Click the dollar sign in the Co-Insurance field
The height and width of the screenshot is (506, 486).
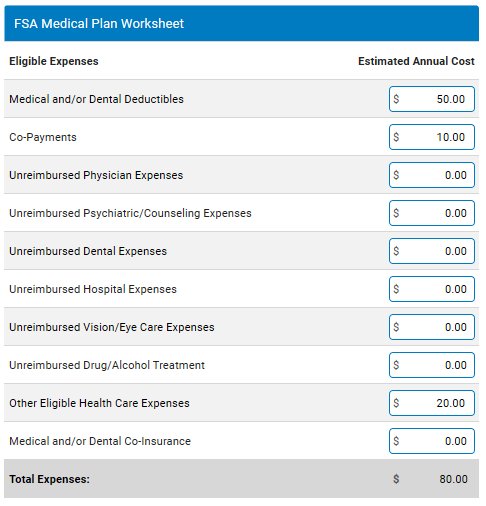[396, 441]
